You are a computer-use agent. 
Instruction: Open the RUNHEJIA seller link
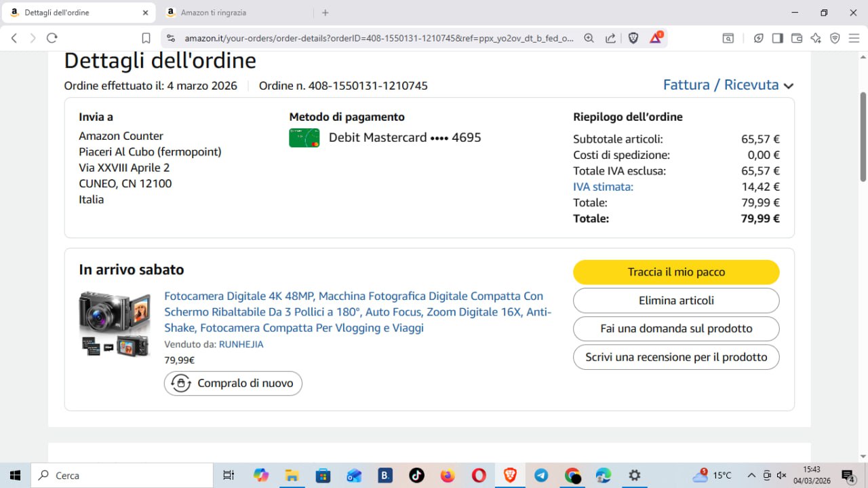coord(241,344)
